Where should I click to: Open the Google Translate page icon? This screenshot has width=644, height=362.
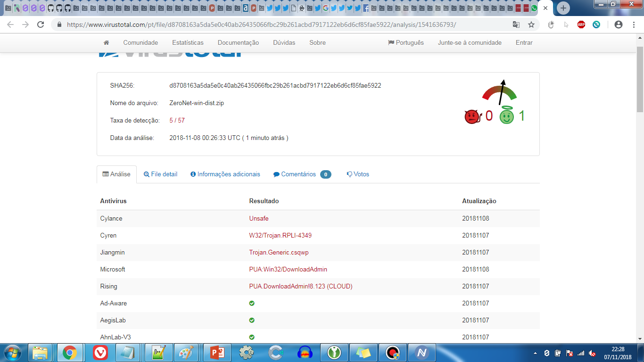click(516, 25)
